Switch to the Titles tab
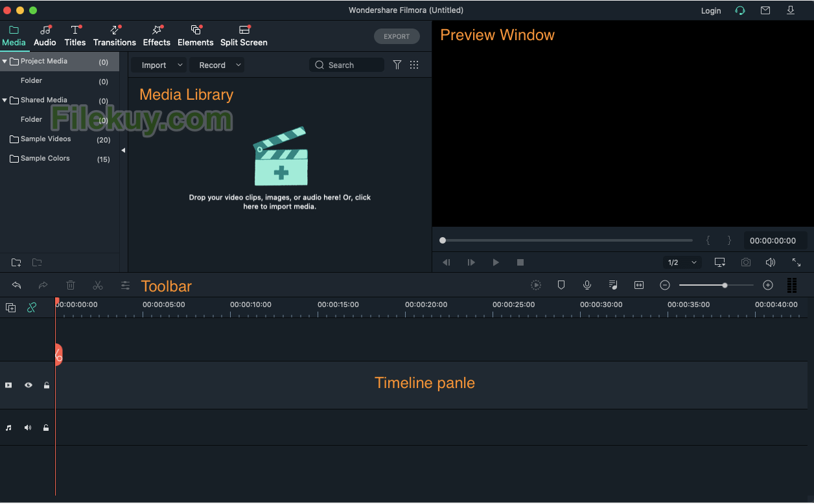Image resolution: width=814 pixels, height=504 pixels. [x=75, y=36]
